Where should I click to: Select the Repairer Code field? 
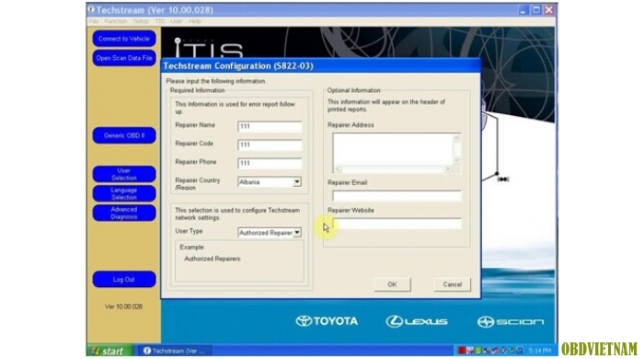click(270, 145)
